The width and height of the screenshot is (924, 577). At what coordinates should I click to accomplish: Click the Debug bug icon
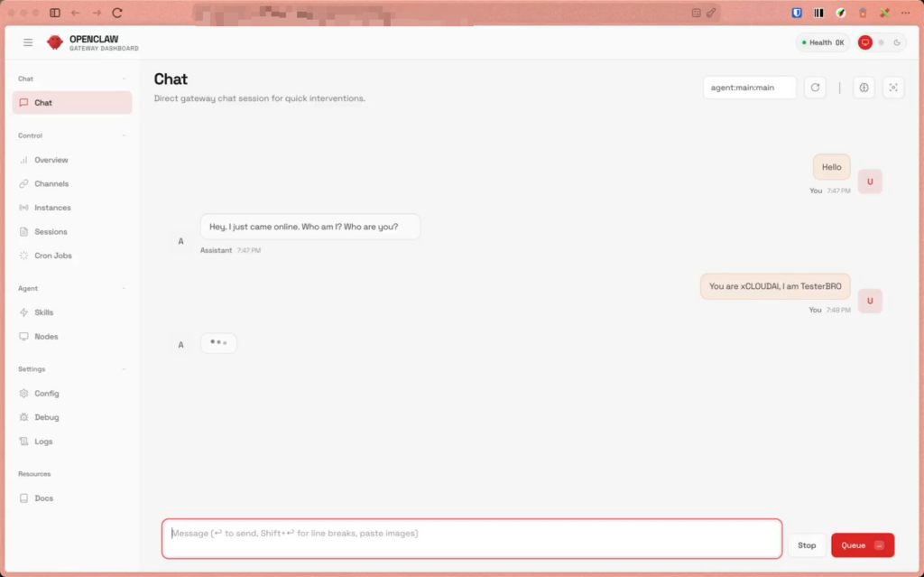(x=23, y=417)
